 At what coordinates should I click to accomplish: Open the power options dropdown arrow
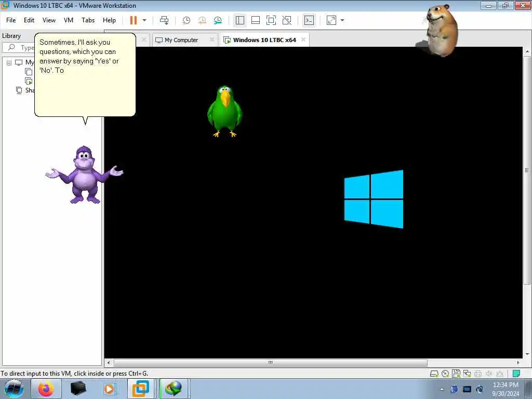coord(144,20)
